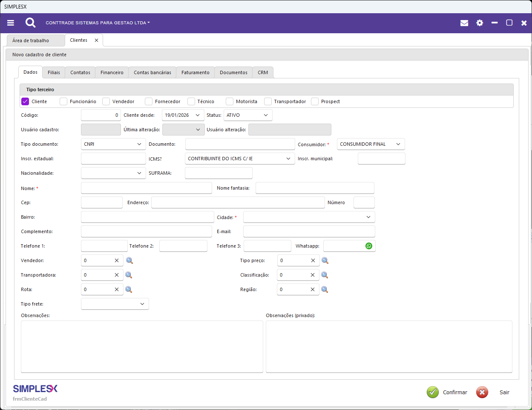This screenshot has width=532, height=410.
Task: Open the Região search lookup icon
Action: point(325,289)
